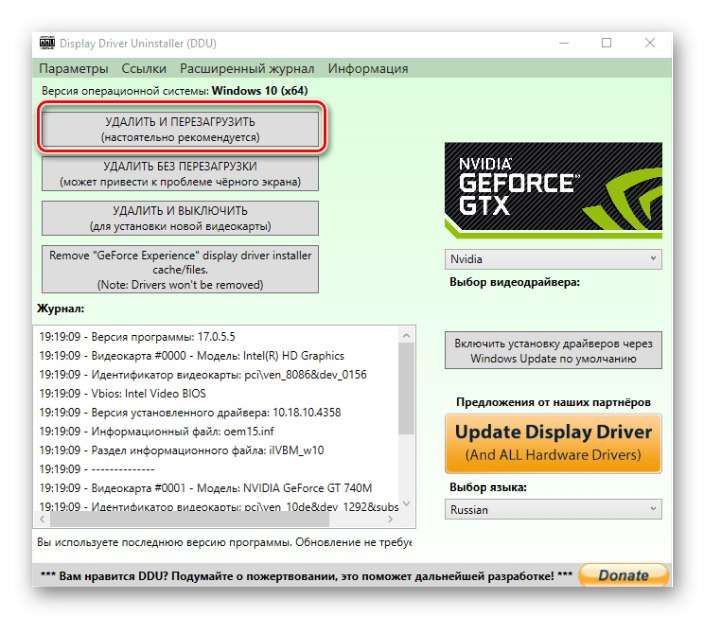The image size is (705, 619).
Task: Click Remove GeForce Experience installer cache button
Action: pyautogui.click(x=180, y=269)
